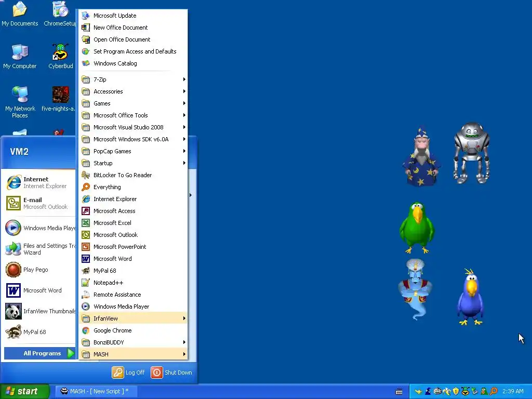Expand the MASH submenu
This screenshot has height=399, width=532.
click(133, 354)
